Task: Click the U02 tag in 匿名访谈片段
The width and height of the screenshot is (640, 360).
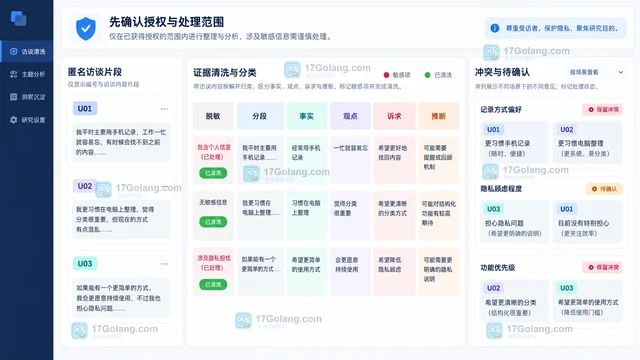Action: pos(85,186)
